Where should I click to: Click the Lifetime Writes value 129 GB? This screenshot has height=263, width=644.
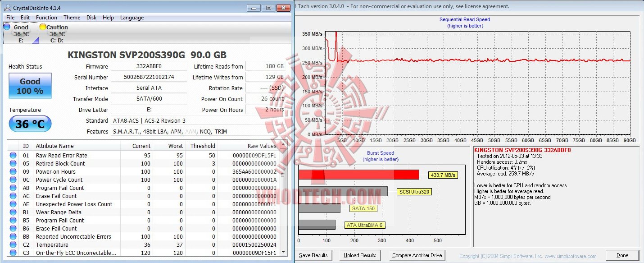[x=266, y=77]
